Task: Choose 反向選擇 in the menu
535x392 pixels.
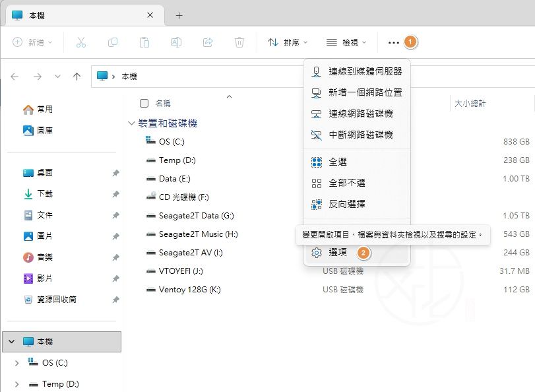Action: (347, 204)
